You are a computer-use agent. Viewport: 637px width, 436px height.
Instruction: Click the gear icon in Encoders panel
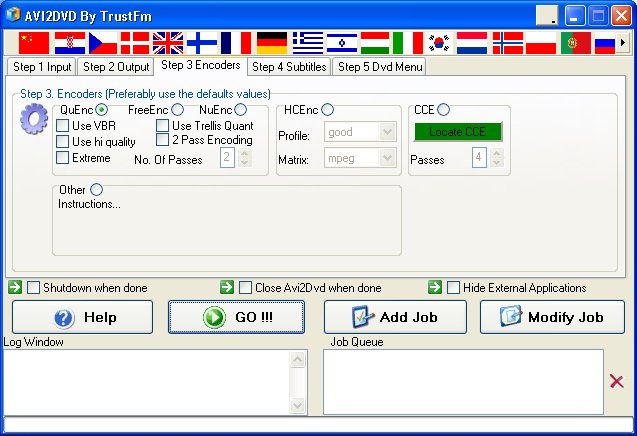pos(34,119)
